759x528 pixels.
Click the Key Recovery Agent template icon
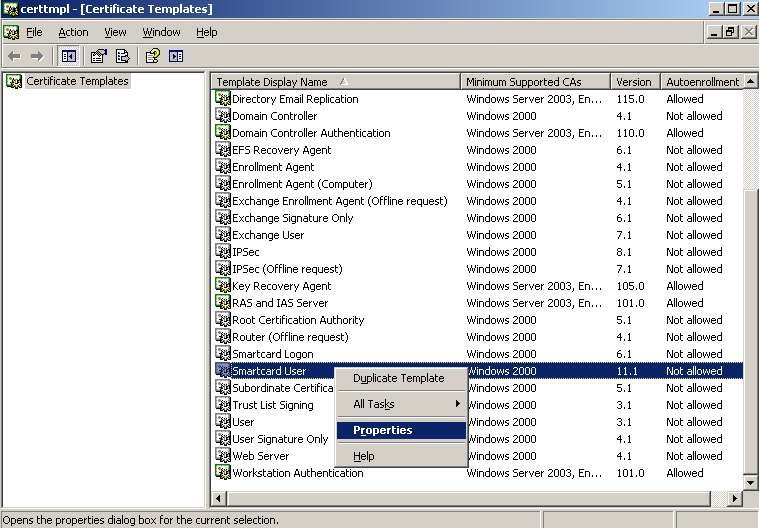click(223, 286)
